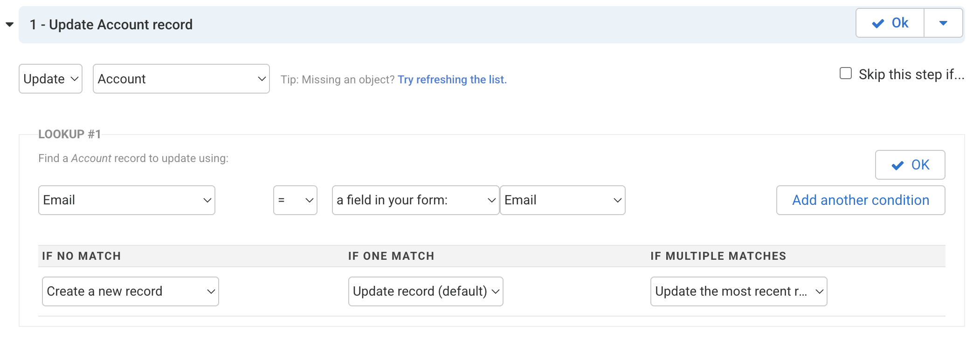
Task: Open 'a field in your form' dropdown
Action: pos(415,200)
